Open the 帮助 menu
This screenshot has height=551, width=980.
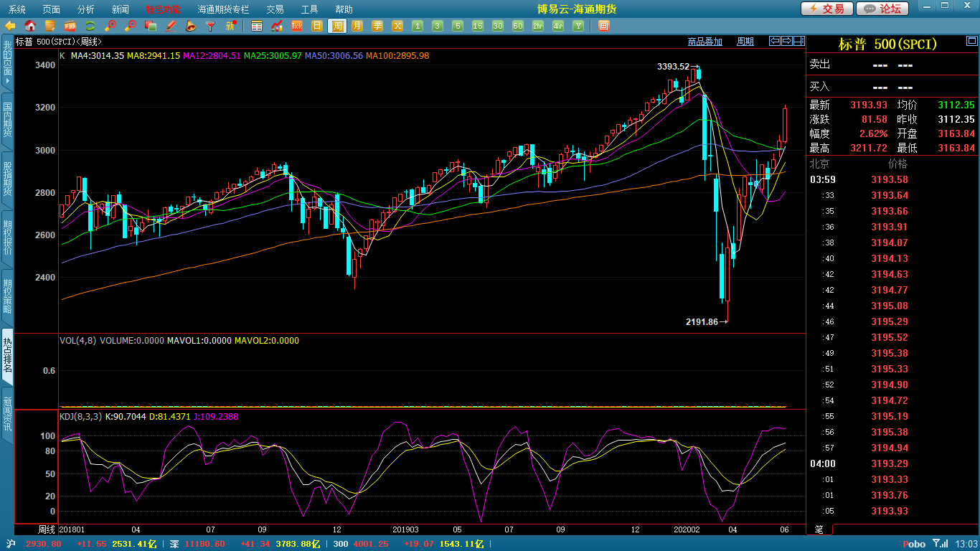pos(344,9)
